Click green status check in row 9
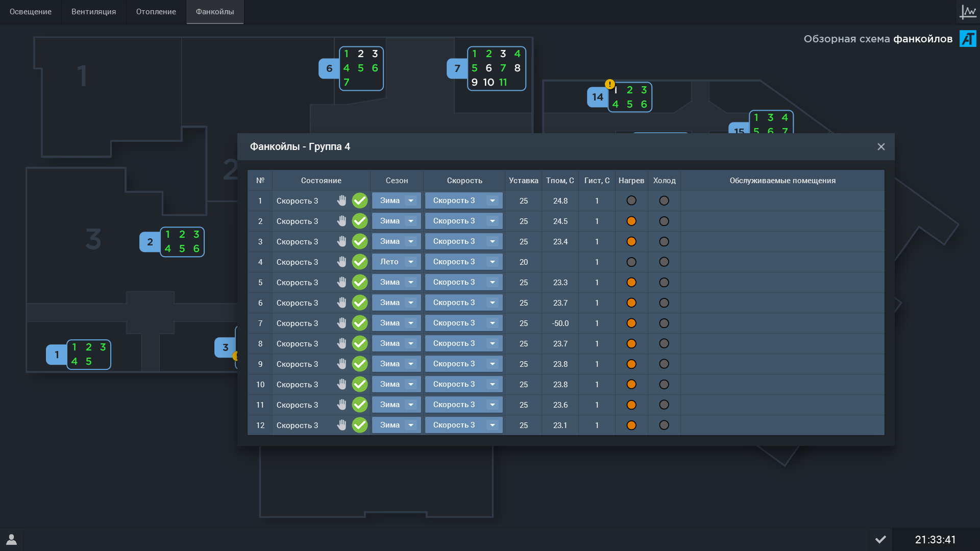 pyautogui.click(x=360, y=364)
